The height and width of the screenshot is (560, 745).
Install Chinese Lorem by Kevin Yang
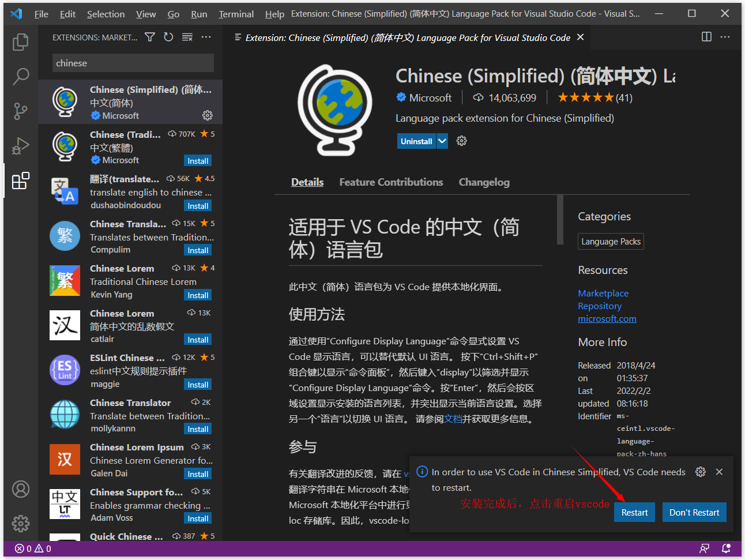tap(198, 295)
